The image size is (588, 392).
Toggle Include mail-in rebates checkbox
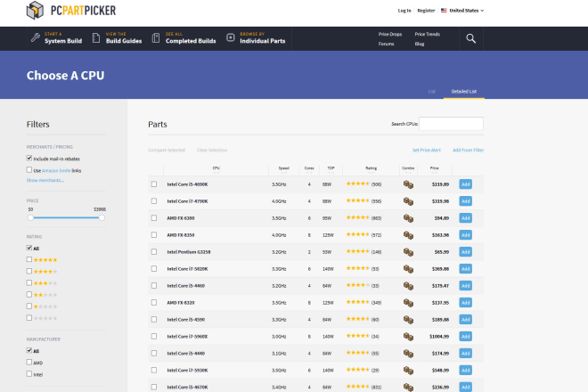(x=29, y=159)
